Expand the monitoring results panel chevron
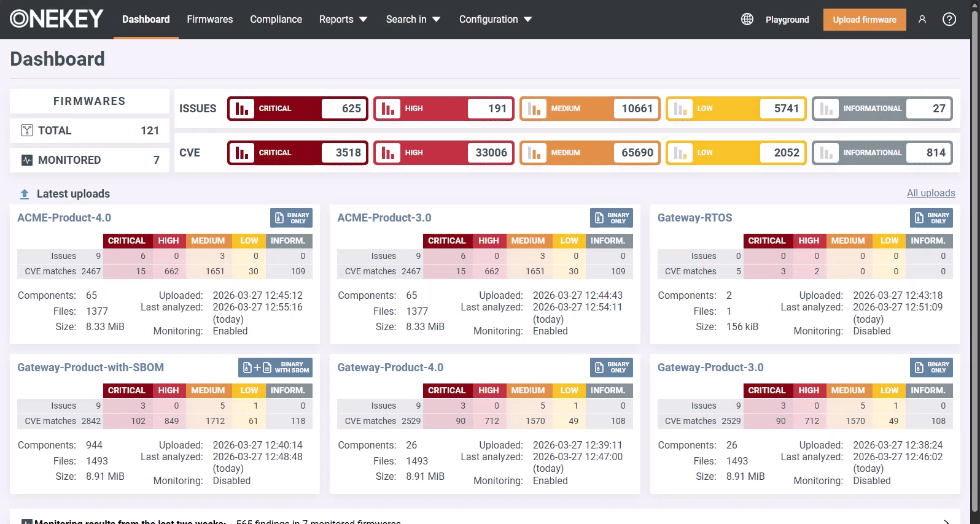Image resolution: width=980 pixels, height=524 pixels. (946, 521)
